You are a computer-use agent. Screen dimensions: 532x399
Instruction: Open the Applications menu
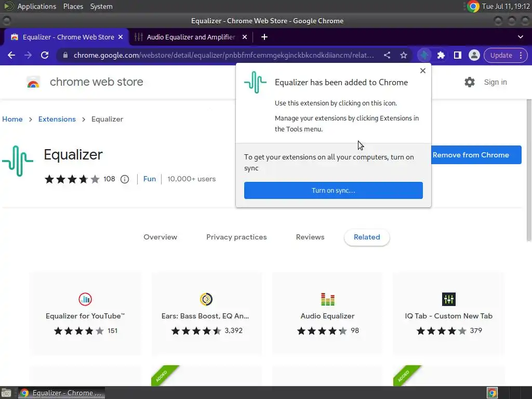37,6
